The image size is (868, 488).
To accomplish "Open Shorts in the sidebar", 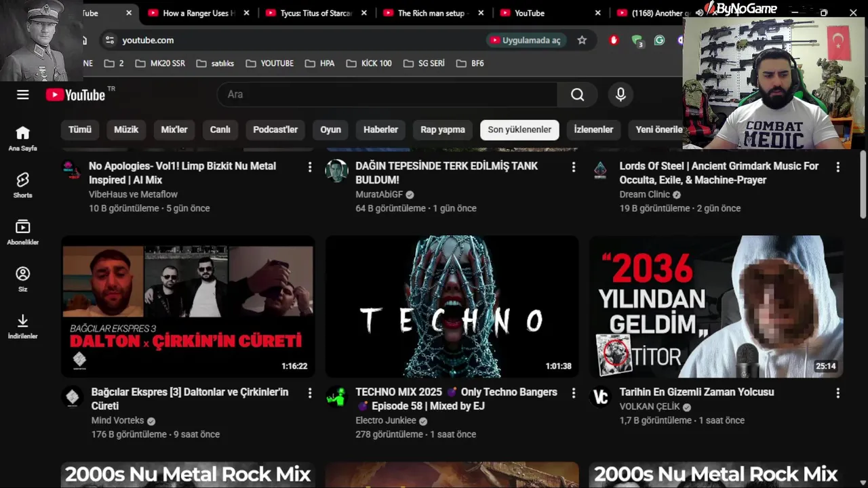I will pyautogui.click(x=23, y=185).
